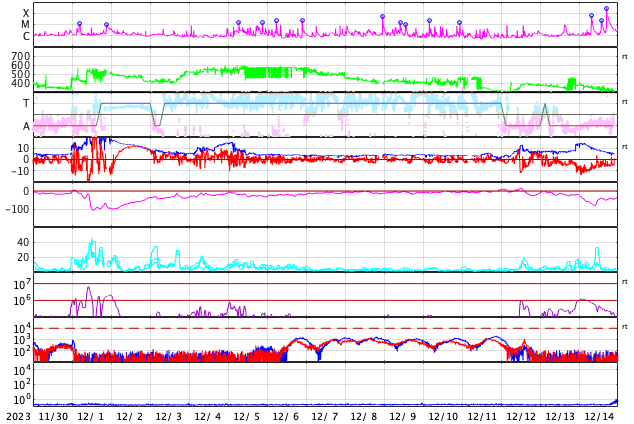Viewport: 634px width, 424px height.
Task: Click the 600 axis value
Action: [21, 65]
